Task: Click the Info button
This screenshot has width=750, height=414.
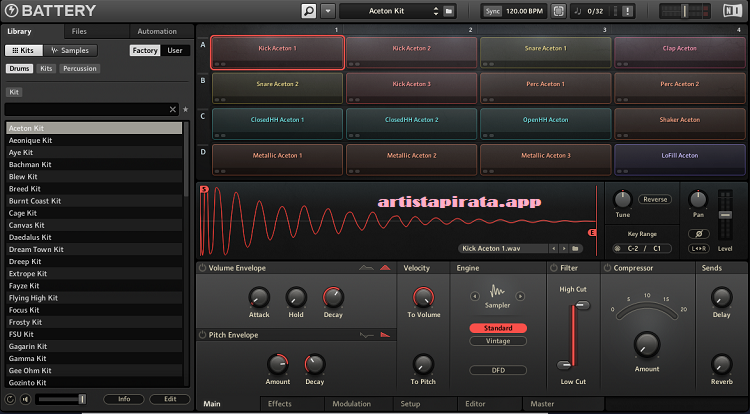Action: click(124, 399)
